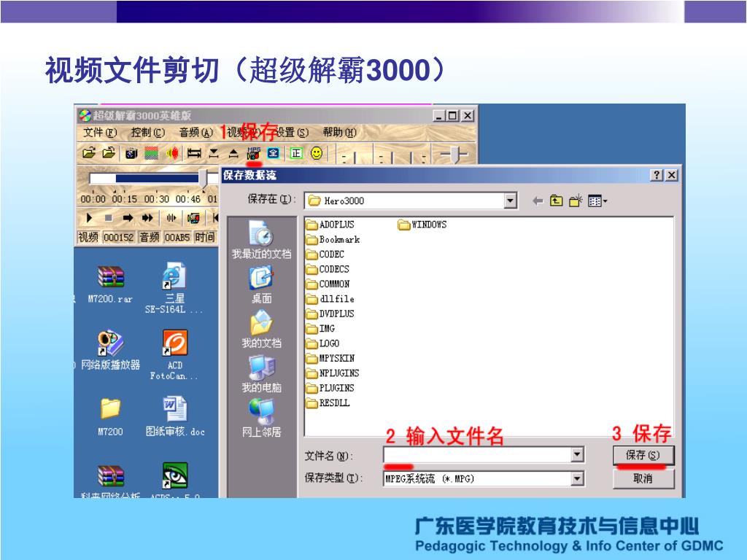Select the dllfile folder
747x560 pixels.
(x=330, y=299)
